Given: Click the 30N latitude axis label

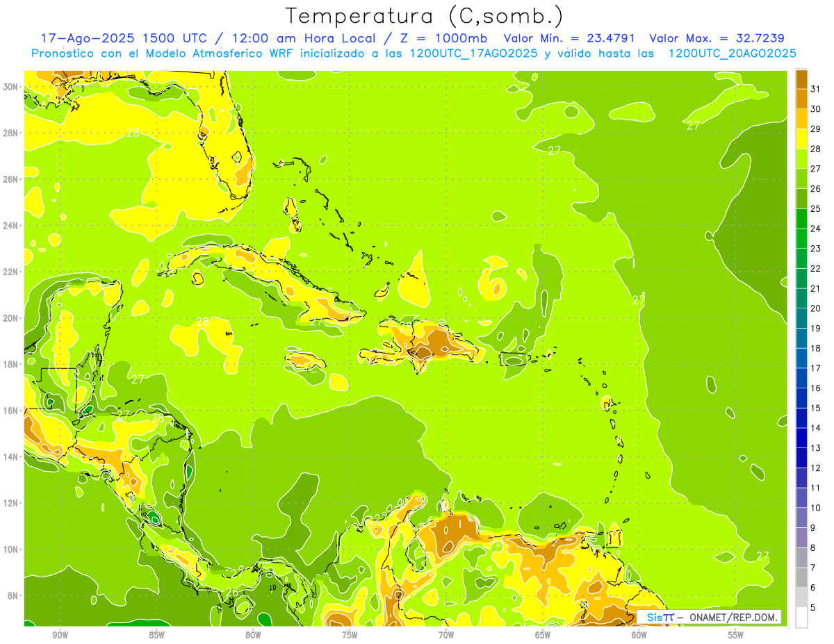Looking at the screenshot, I should [11, 87].
